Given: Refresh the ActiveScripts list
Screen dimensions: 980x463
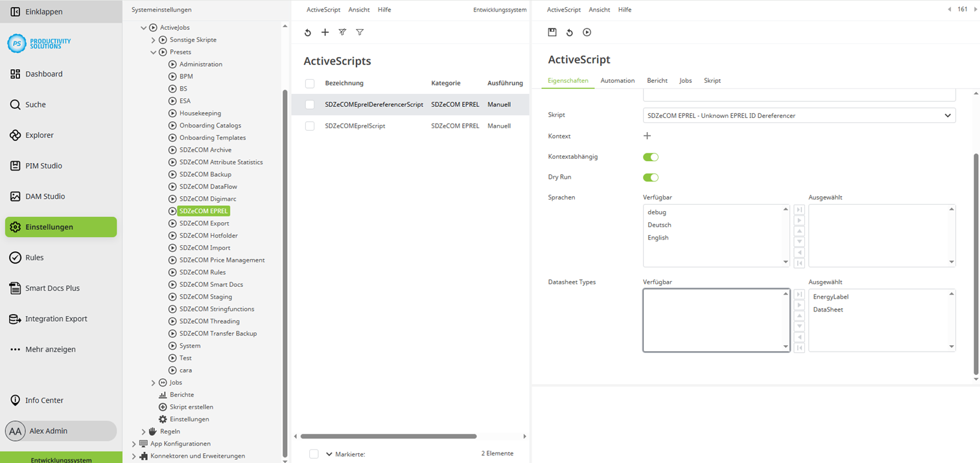Looking at the screenshot, I should [308, 32].
